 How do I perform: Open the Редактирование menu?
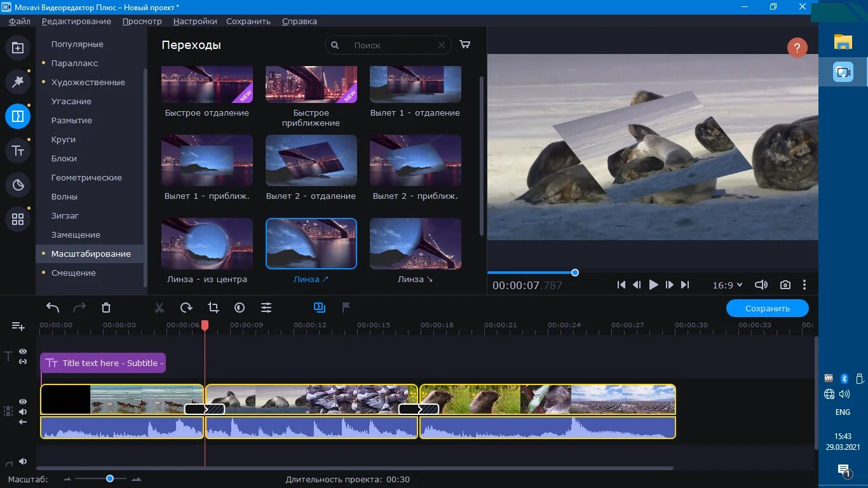[76, 21]
